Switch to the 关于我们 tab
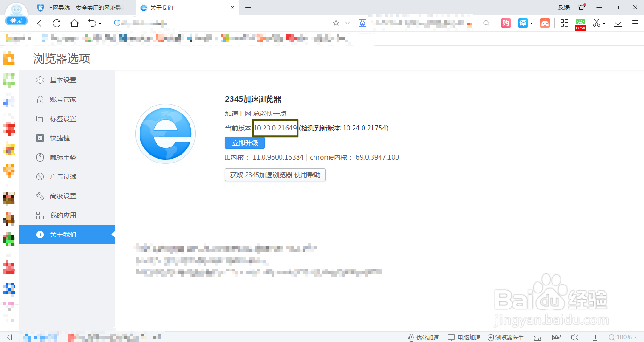This screenshot has width=644, height=342. (187, 8)
